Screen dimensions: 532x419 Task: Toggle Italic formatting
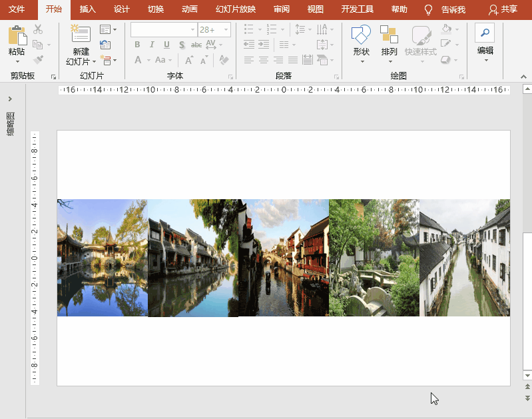pos(152,45)
